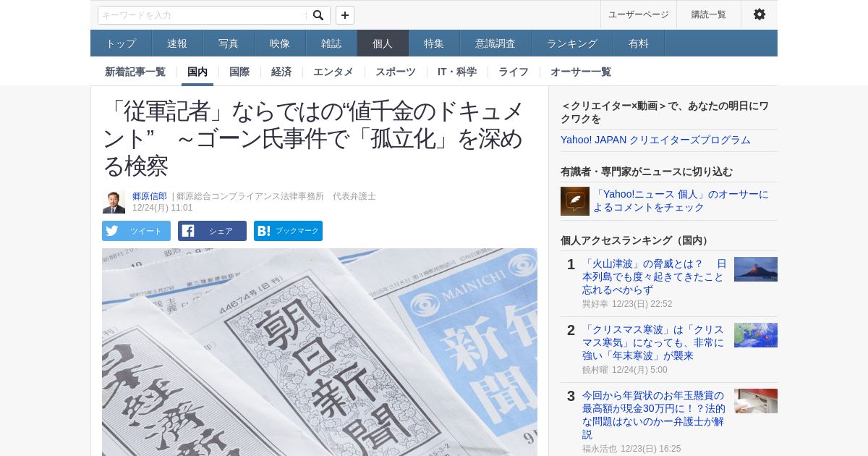Open 経済 sub-tab
Viewport: 868px width, 456px height.
[281, 72]
